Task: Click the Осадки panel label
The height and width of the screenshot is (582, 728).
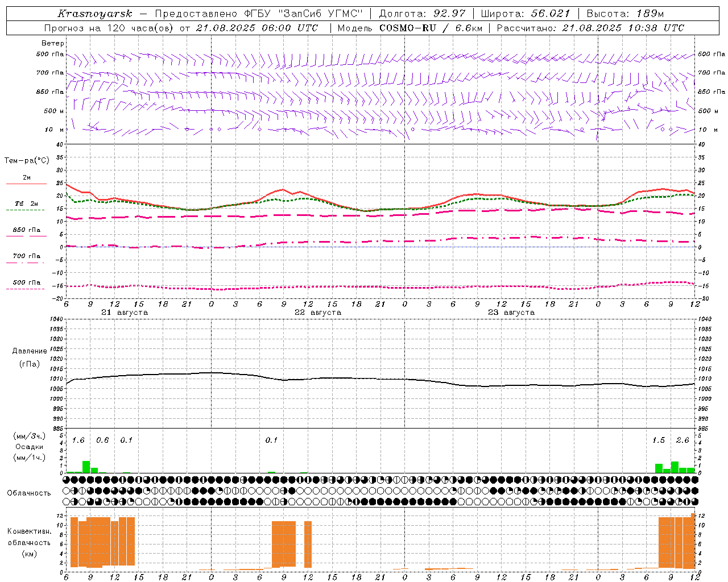Action: coord(29,447)
